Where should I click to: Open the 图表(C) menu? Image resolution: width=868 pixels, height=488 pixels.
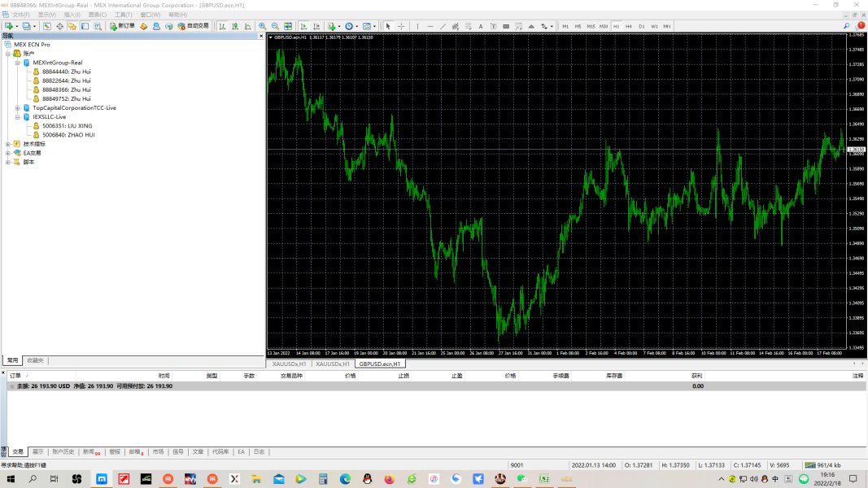98,15
